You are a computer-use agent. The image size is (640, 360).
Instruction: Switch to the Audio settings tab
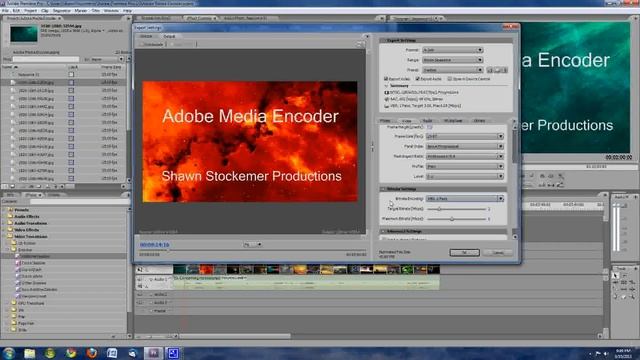(x=427, y=121)
